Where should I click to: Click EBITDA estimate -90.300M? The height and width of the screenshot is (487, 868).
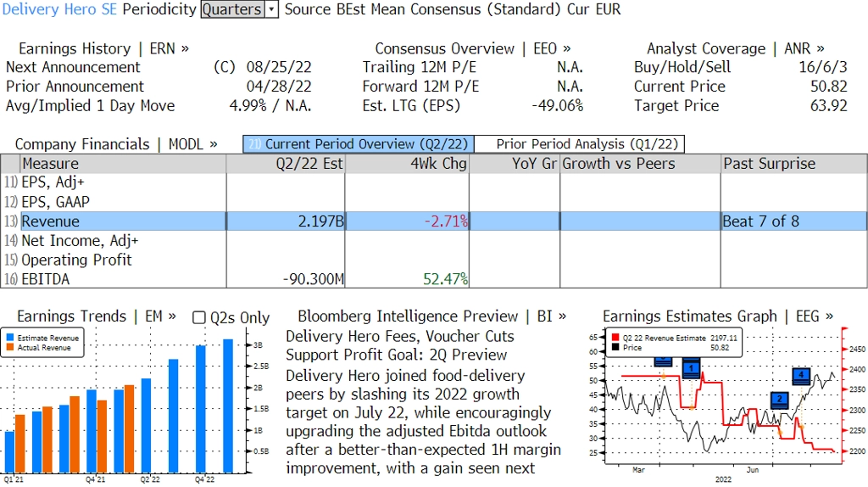click(x=314, y=279)
